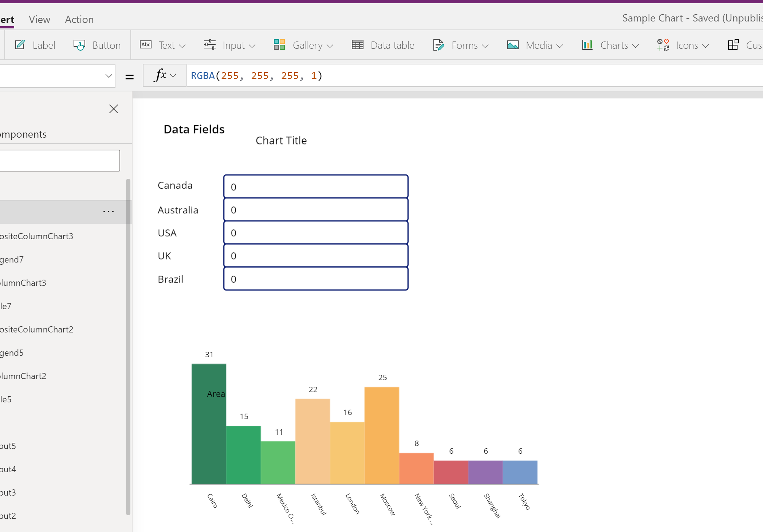763x532 pixels.
Task: Insert a Label control
Action: 36,45
